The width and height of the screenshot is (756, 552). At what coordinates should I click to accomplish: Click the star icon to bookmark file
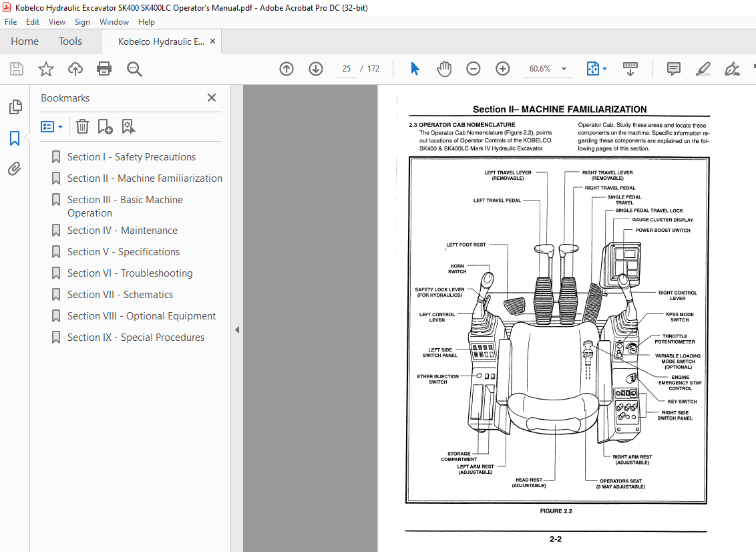pyautogui.click(x=45, y=69)
